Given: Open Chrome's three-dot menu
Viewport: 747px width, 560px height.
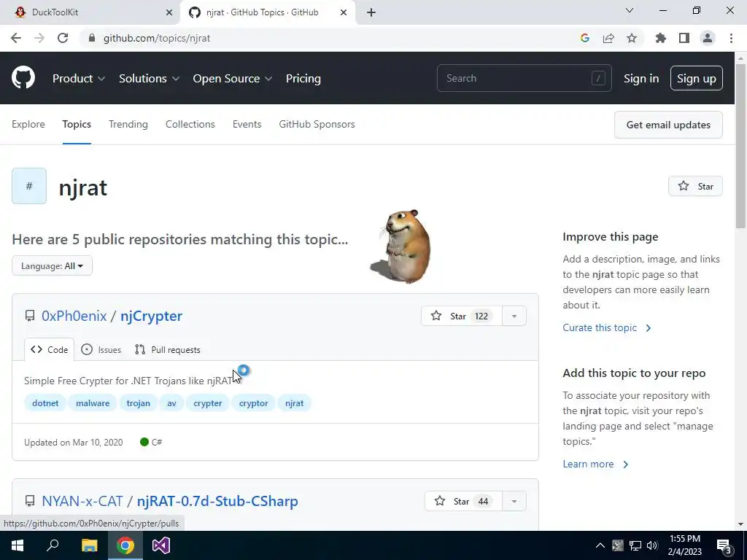Looking at the screenshot, I should pyautogui.click(x=731, y=38).
